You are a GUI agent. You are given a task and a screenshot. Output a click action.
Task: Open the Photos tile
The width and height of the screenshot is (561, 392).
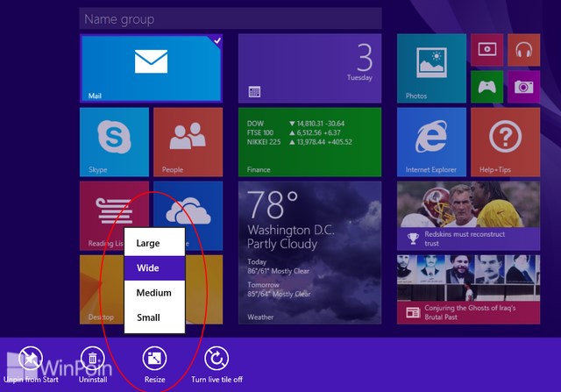coord(431,68)
